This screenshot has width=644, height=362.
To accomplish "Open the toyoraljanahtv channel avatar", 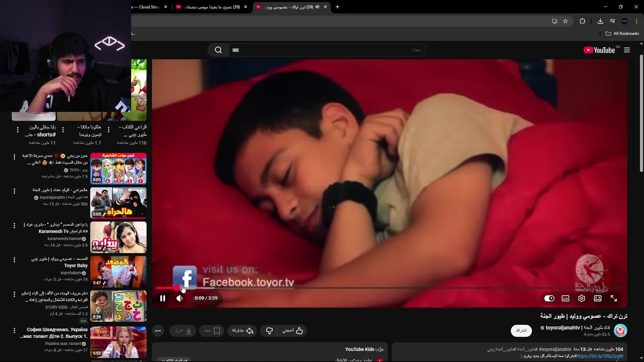I will [x=620, y=330].
